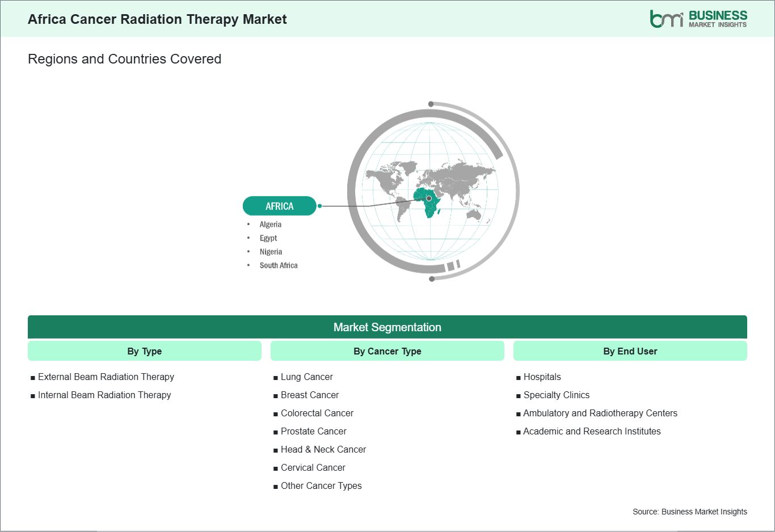The height and width of the screenshot is (532, 775).
Task: Click the connector endpoint dot near AFRICA label
Action: (320, 206)
